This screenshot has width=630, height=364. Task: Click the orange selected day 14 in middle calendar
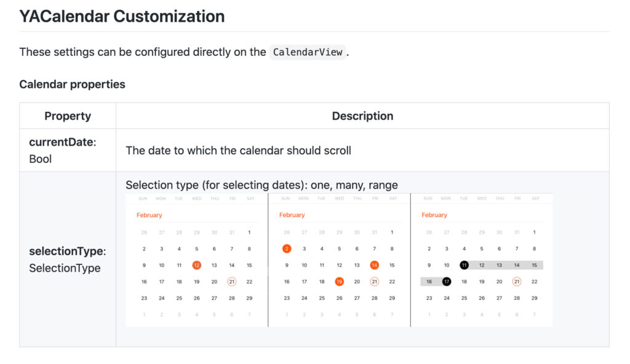pos(374,265)
